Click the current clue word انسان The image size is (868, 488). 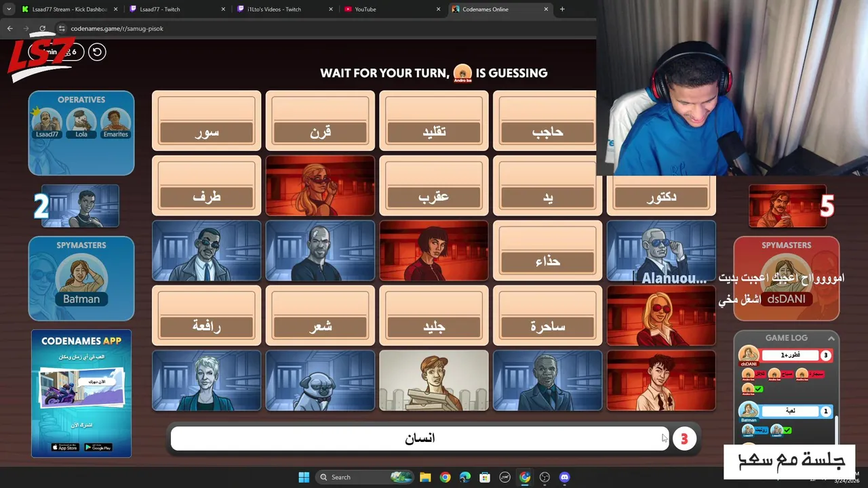tap(420, 439)
